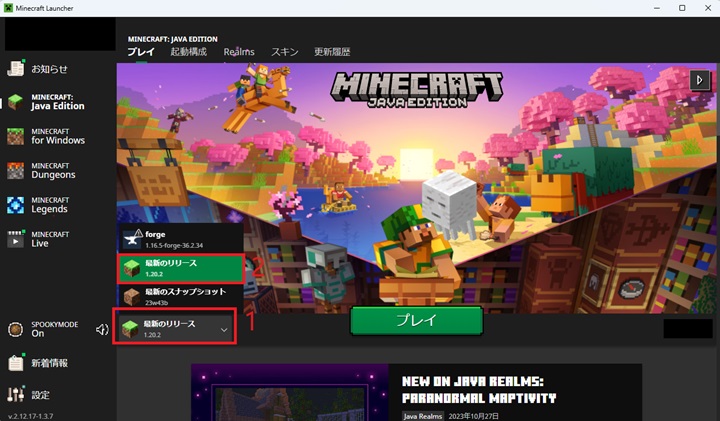Play the banner video arrow button
This screenshot has width=720, height=421.
pyautogui.click(x=699, y=80)
